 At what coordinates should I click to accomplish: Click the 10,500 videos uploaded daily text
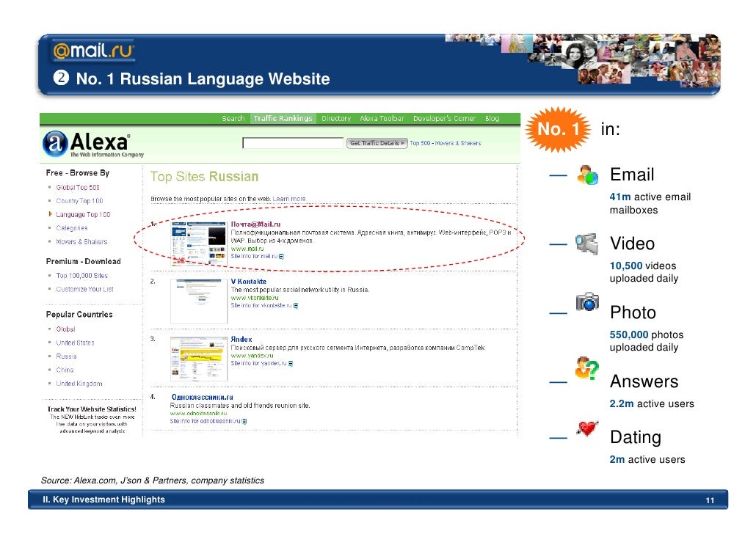[x=644, y=272]
